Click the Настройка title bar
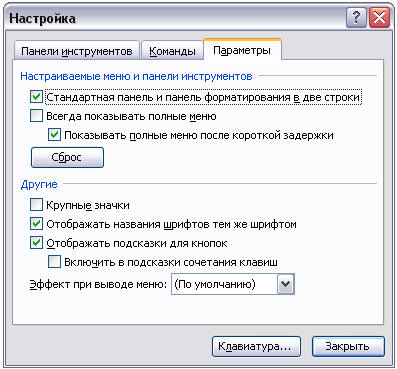This screenshot has width=397, height=369. [175, 18]
